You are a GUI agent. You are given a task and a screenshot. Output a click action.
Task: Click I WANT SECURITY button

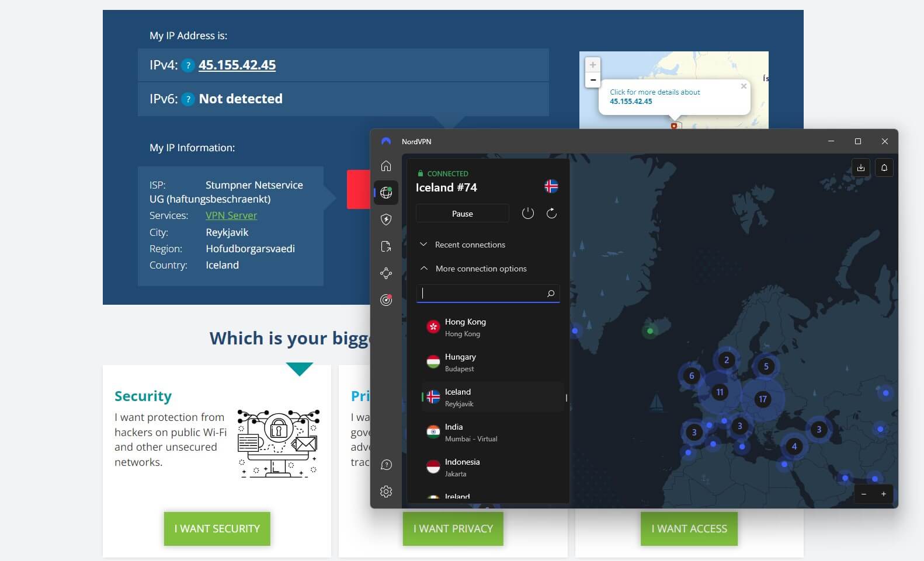[x=217, y=529]
